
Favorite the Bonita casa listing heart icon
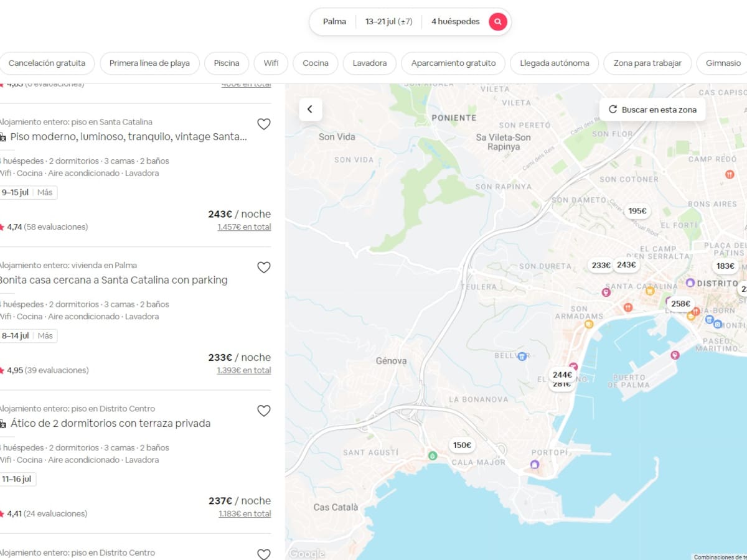[x=264, y=268]
